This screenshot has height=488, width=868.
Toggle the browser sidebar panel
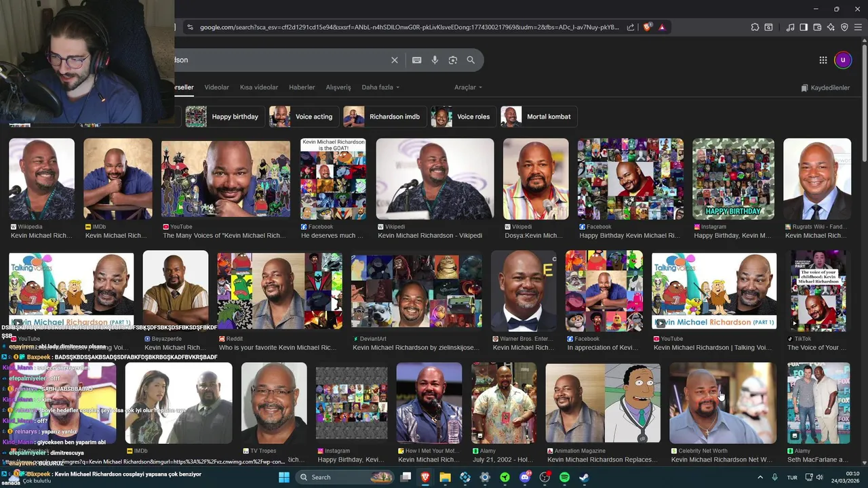tap(804, 27)
